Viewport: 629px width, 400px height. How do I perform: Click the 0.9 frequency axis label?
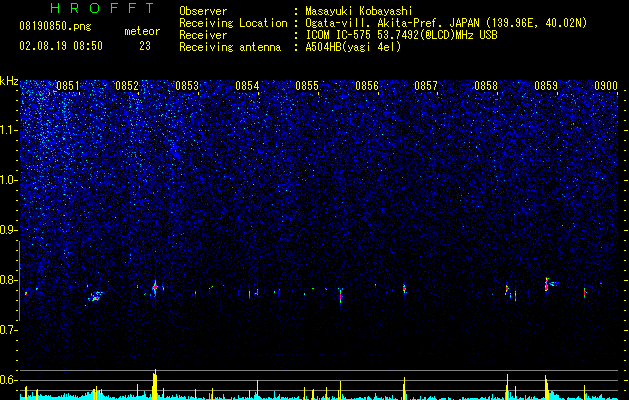click(x=8, y=230)
